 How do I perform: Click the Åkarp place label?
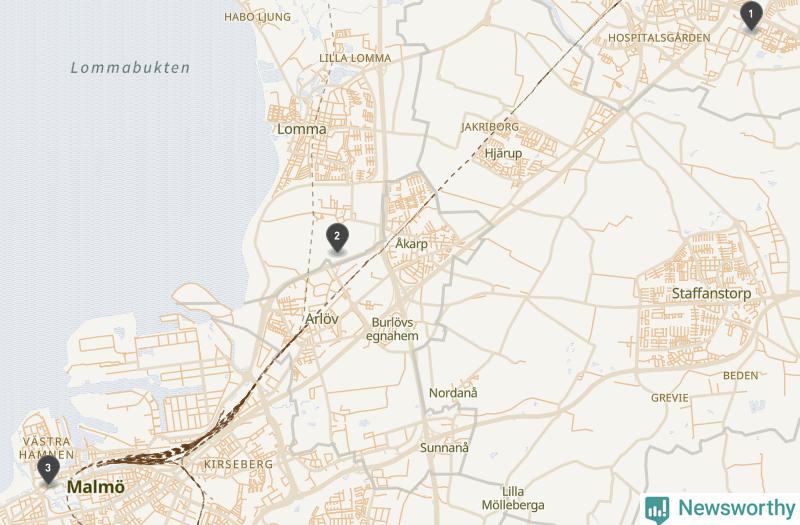tap(411, 244)
